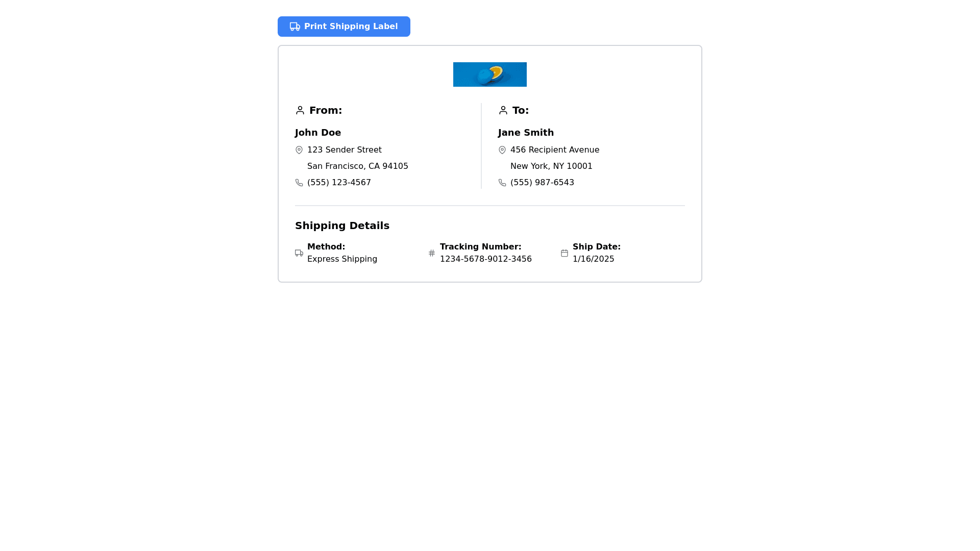Click the recipient name Jane Smith
This screenshot has height=551, width=980.
click(526, 133)
